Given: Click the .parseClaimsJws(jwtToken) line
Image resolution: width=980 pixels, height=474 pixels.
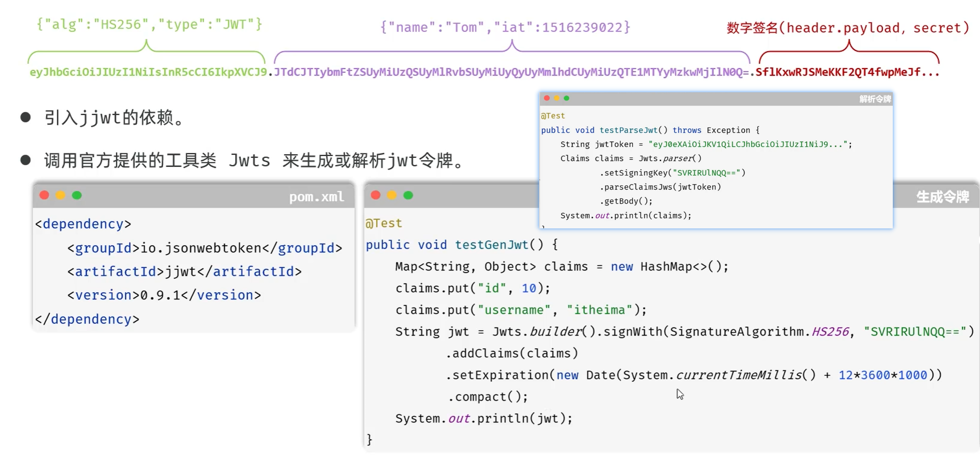Looking at the screenshot, I should [660, 187].
